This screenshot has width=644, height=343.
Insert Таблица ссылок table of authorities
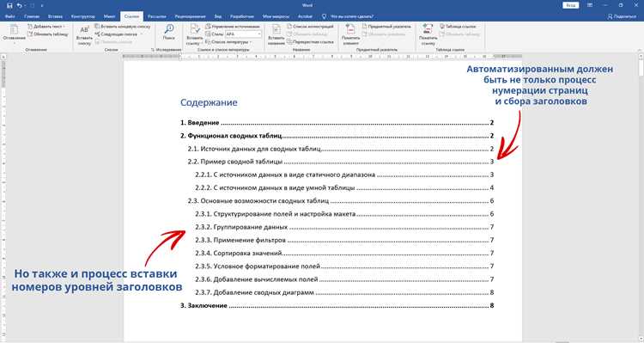tap(458, 27)
